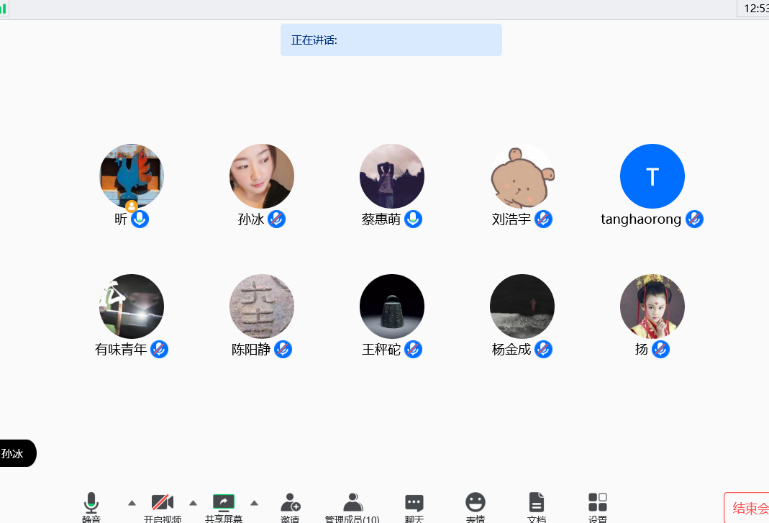Screen dimensions: 769x523
Task: Expand the share screen options arrow
Action: coord(254,502)
